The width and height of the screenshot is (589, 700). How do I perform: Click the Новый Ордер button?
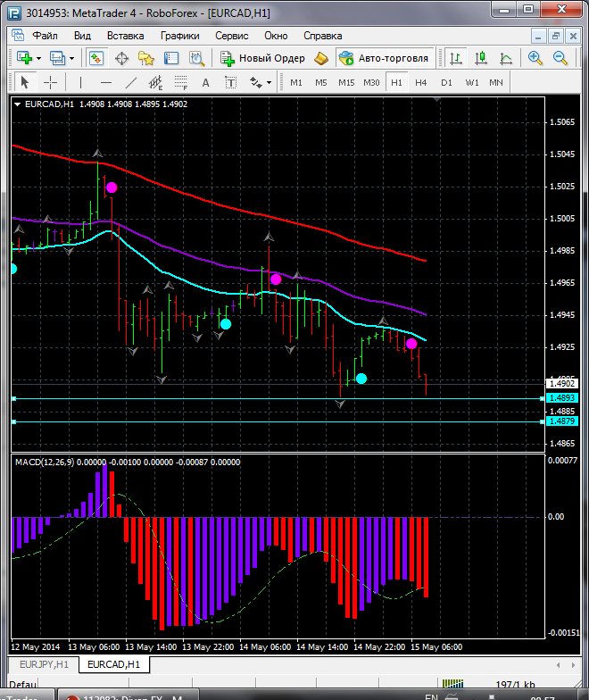pyautogui.click(x=263, y=58)
